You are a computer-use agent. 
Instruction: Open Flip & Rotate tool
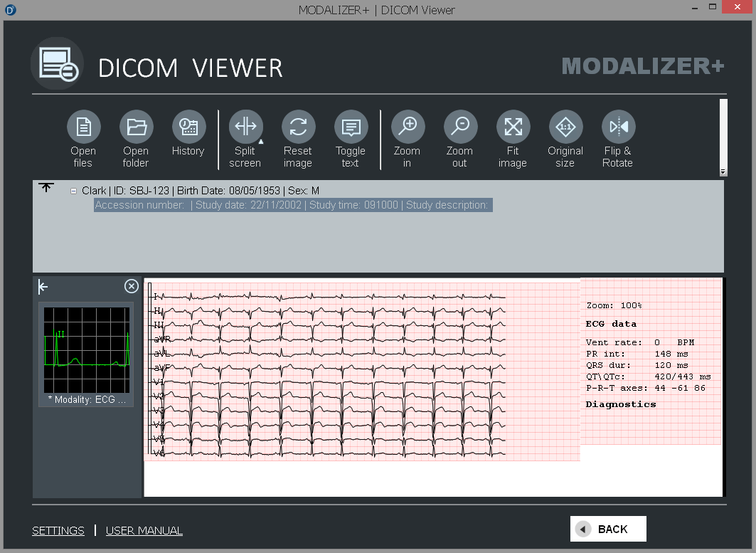pos(618,127)
